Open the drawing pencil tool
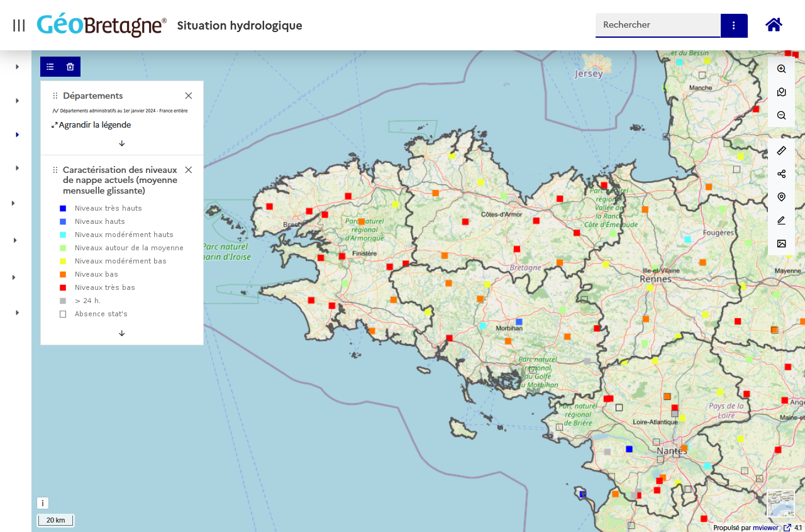The width and height of the screenshot is (805, 532). [x=782, y=220]
